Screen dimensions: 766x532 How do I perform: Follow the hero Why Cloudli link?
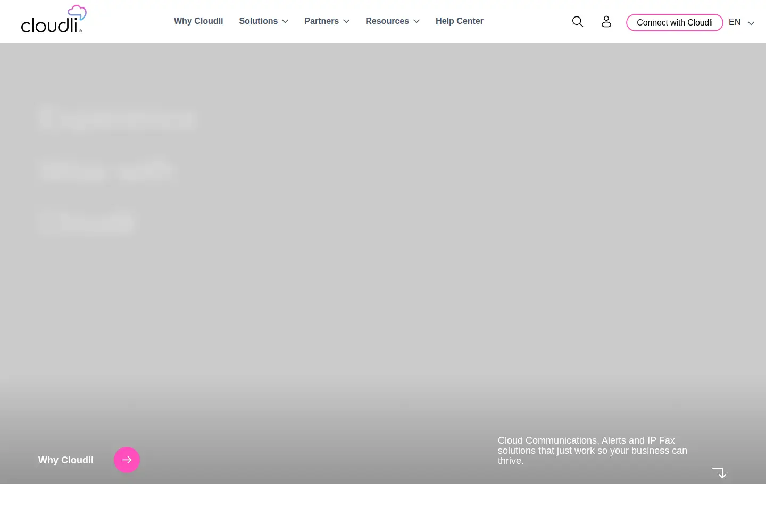coord(66,460)
